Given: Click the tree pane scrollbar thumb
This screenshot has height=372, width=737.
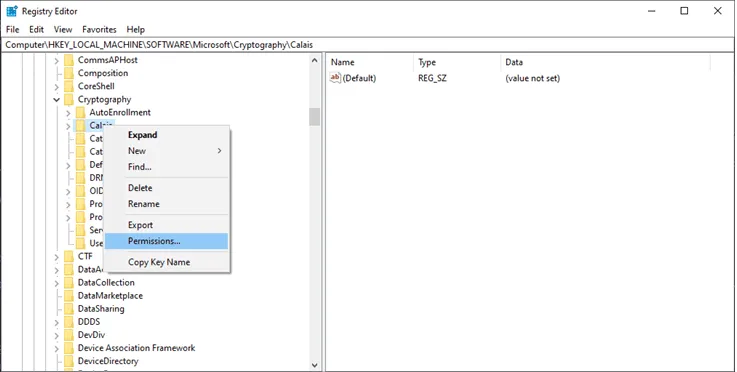Looking at the screenshot, I should 314,117.
